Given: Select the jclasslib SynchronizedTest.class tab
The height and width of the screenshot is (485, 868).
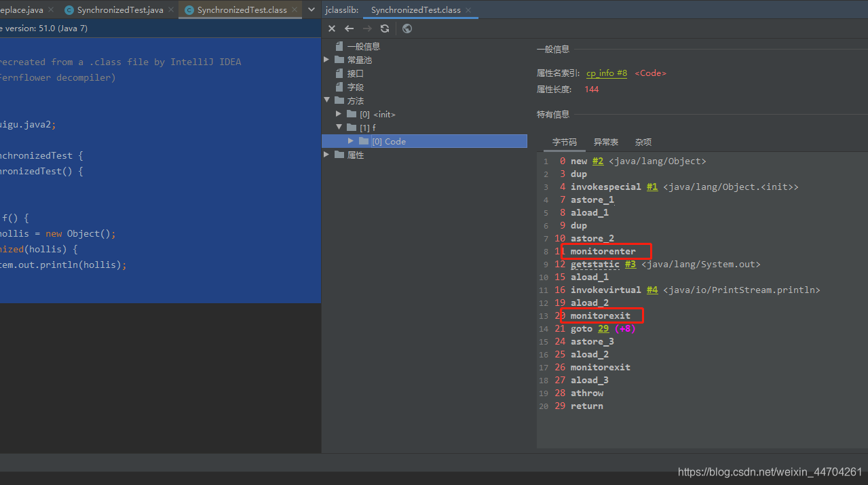Looking at the screenshot, I should point(416,10).
